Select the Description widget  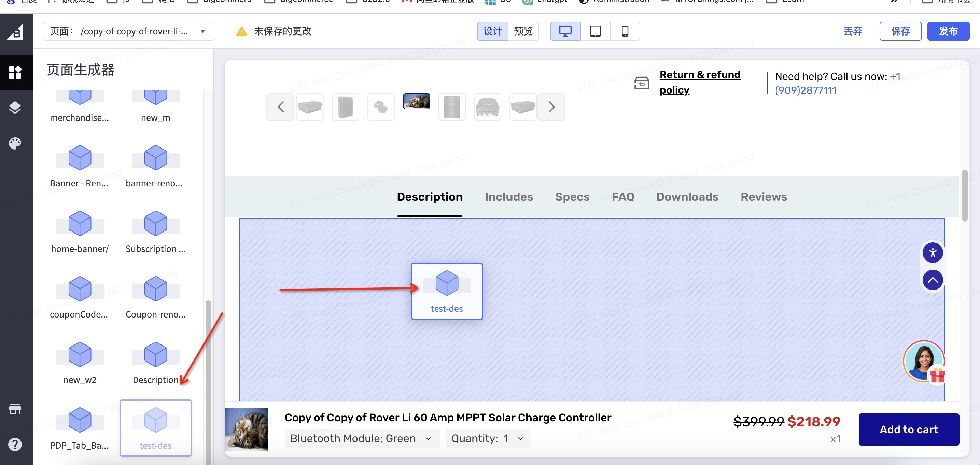point(156,363)
